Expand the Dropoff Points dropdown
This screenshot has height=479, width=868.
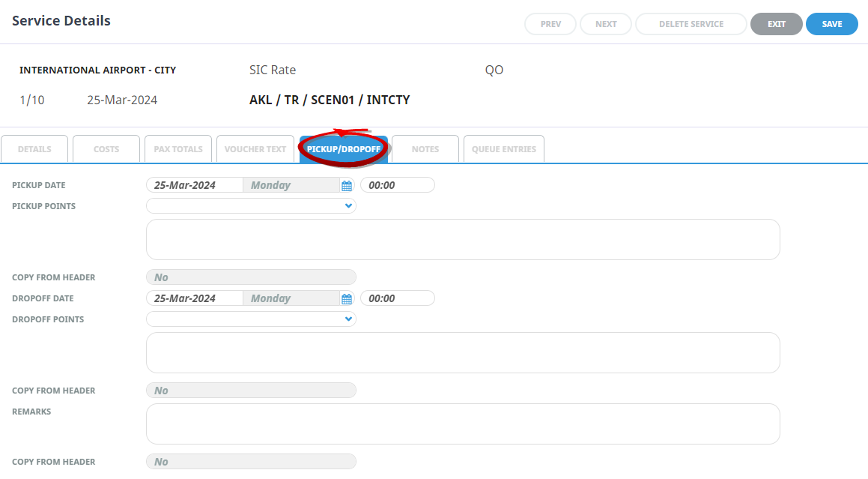(x=348, y=319)
